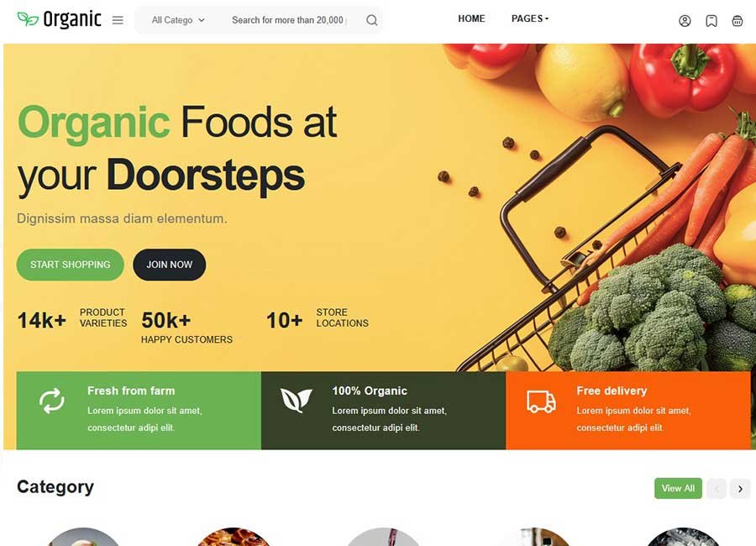The width and height of the screenshot is (756, 546).
Task: Click the Organic leaf logo
Action: (60, 19)
